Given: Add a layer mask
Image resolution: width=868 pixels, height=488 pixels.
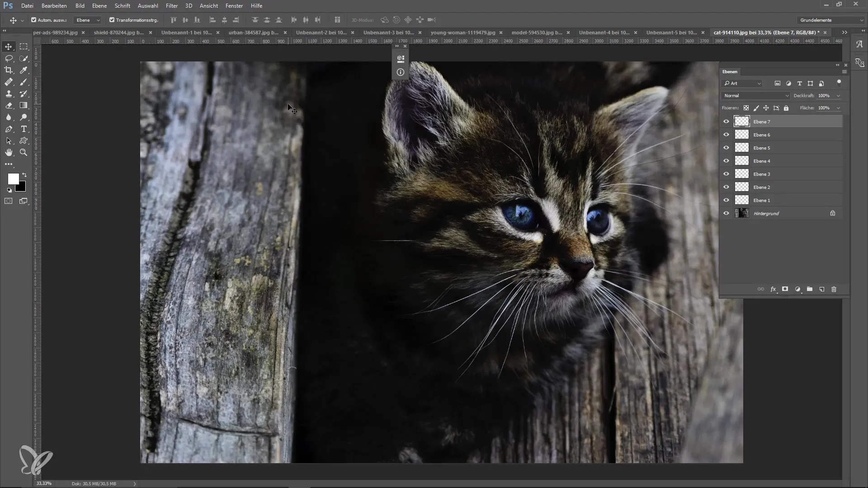Looking at the screenshot, I should (785, 289).
